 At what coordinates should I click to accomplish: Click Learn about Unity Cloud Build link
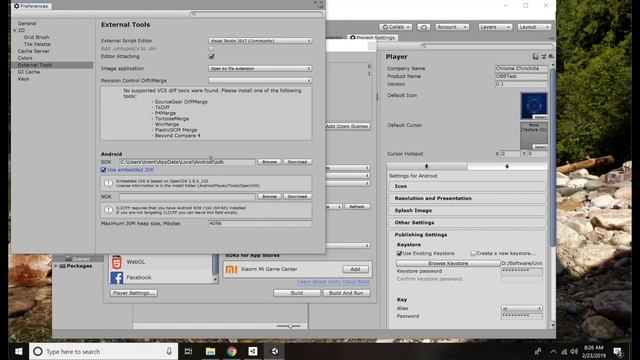point(333,282)
